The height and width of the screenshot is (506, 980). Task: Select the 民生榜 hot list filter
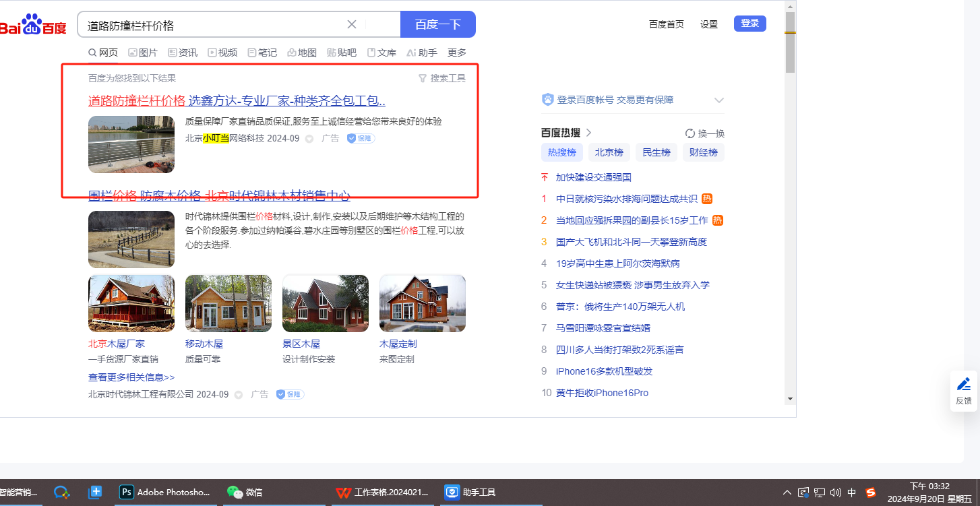coord(656,152)
